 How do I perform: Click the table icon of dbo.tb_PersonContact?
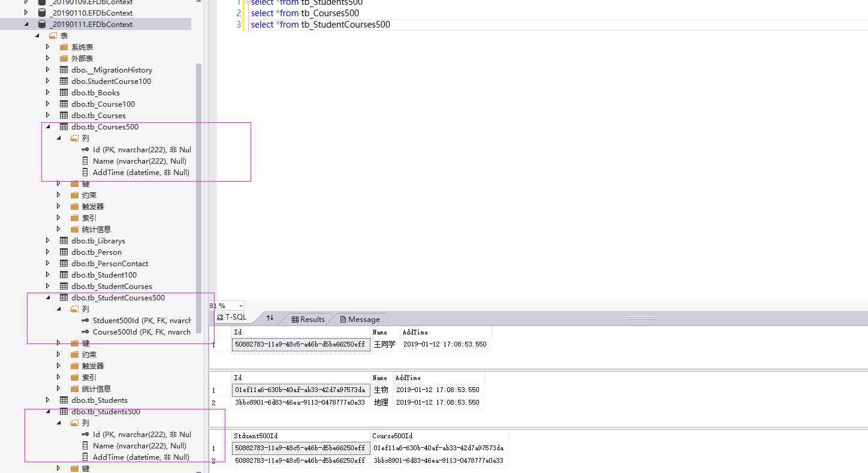coord(64,264)
